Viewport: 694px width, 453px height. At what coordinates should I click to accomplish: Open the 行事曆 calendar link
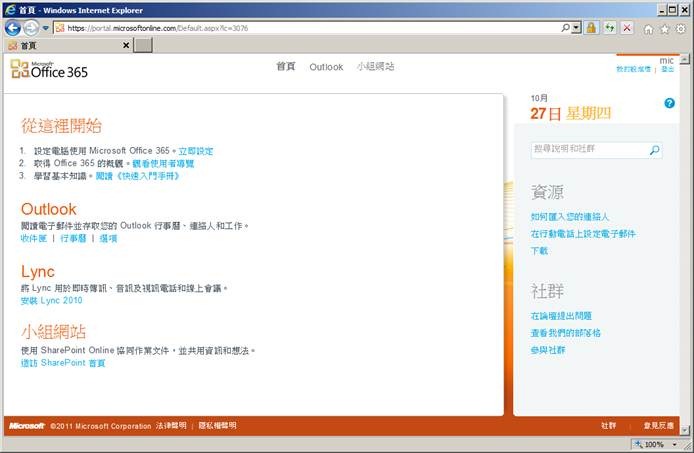coord(73,238)
